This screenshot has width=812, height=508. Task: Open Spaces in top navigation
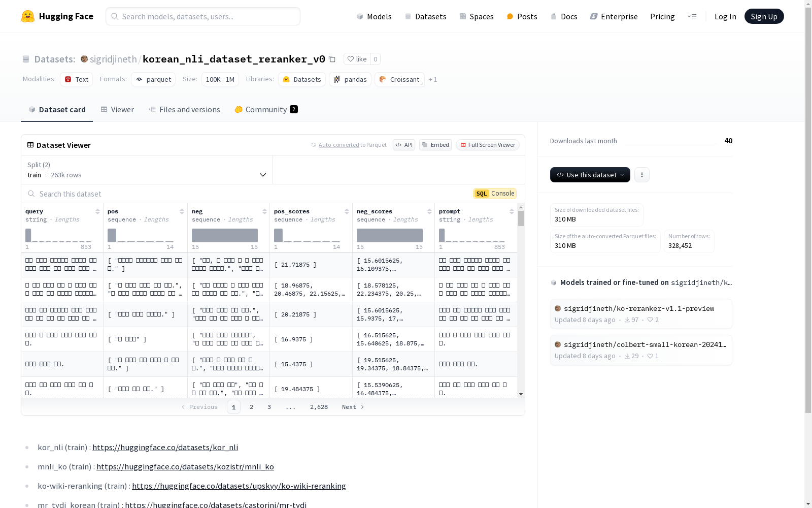pyautogui.click(x=477, y=16)
